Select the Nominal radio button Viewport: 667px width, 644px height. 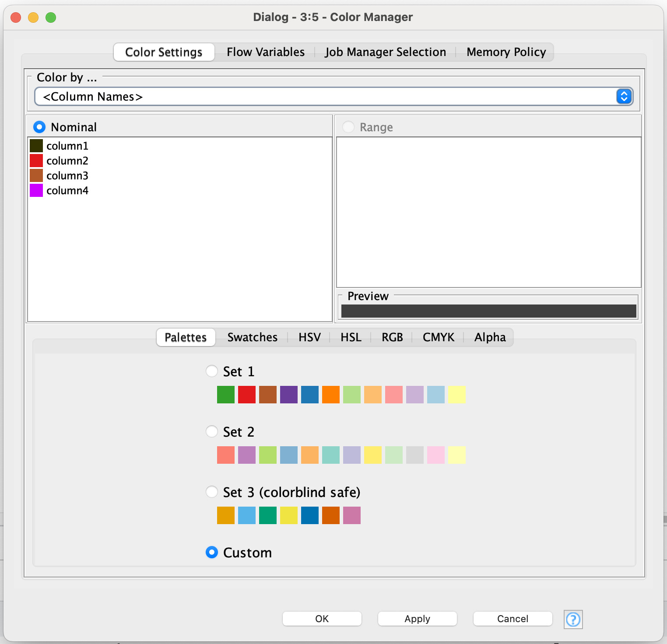point(39,126)
